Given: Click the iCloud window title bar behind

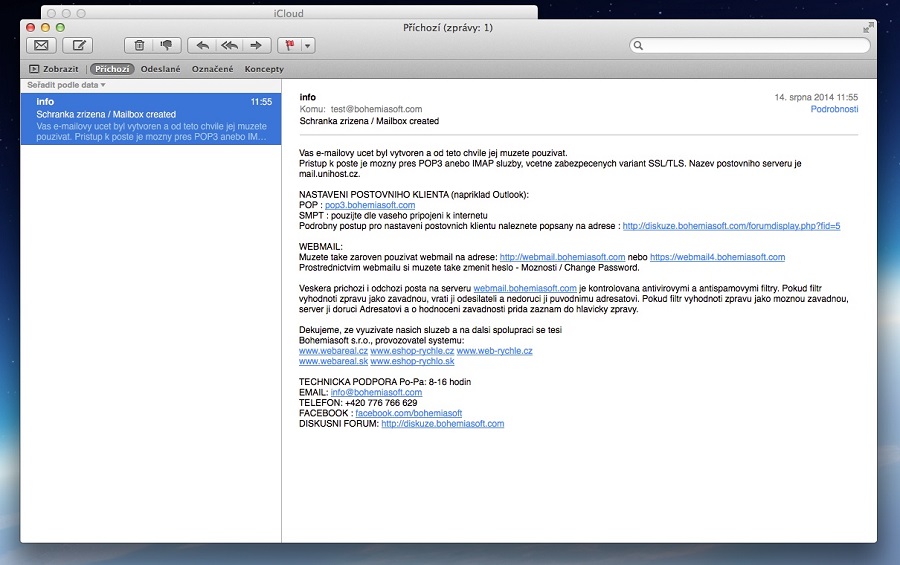Looking at the screenshot, I should pyautogui.click(x=289, y=13).
